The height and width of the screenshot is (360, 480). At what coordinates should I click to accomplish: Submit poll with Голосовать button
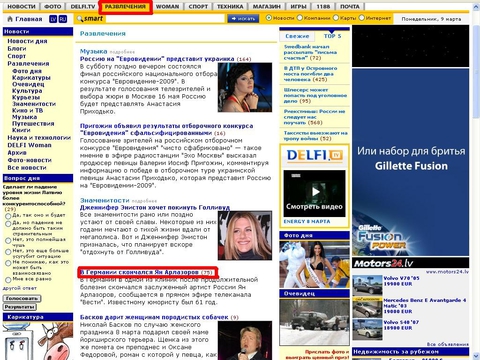click(x=22, y=298)
